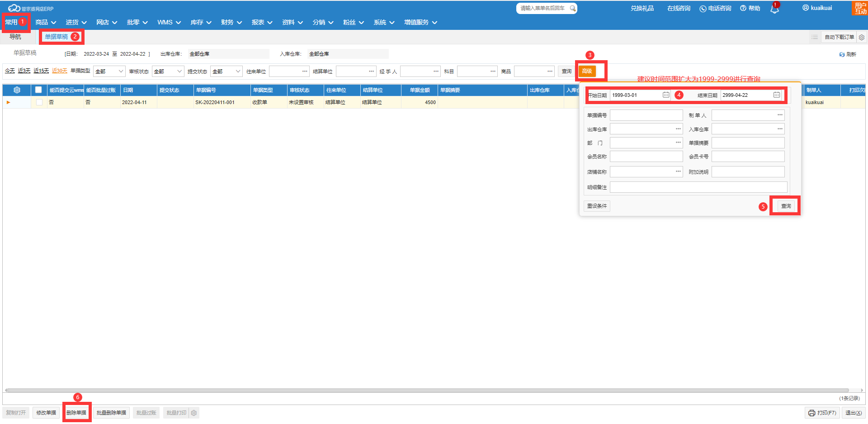Viewport: 868px width, 424px height.
Task: Click the 单据编号 input in advanced panel
Action: point(646,115)
